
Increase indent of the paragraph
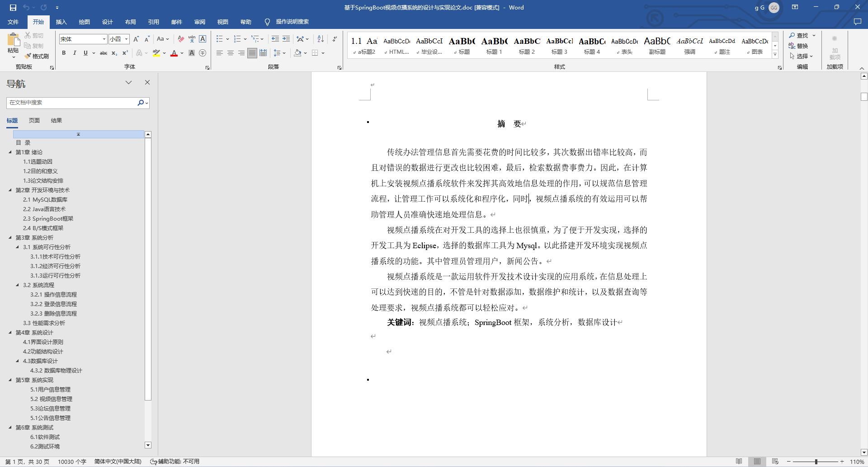pos(286,39)
